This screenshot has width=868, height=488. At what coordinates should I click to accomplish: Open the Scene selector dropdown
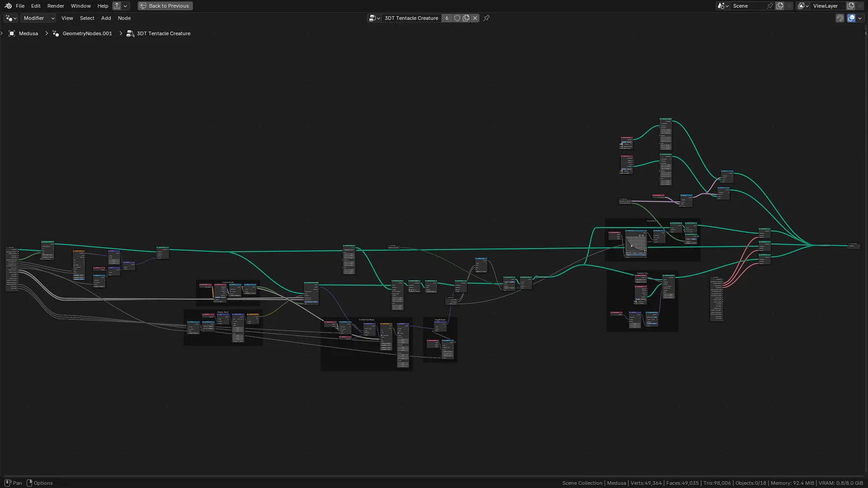tap(723, 6)
